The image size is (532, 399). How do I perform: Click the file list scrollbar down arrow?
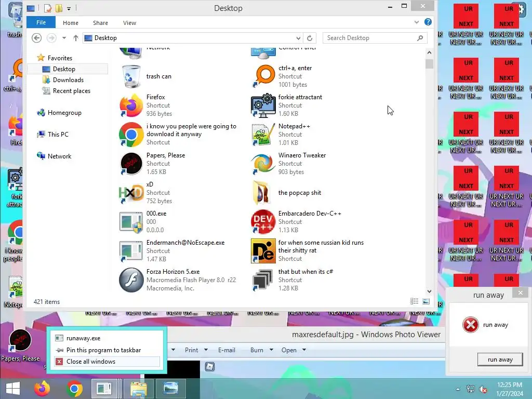pyautogui.click(x=429, y=291)
